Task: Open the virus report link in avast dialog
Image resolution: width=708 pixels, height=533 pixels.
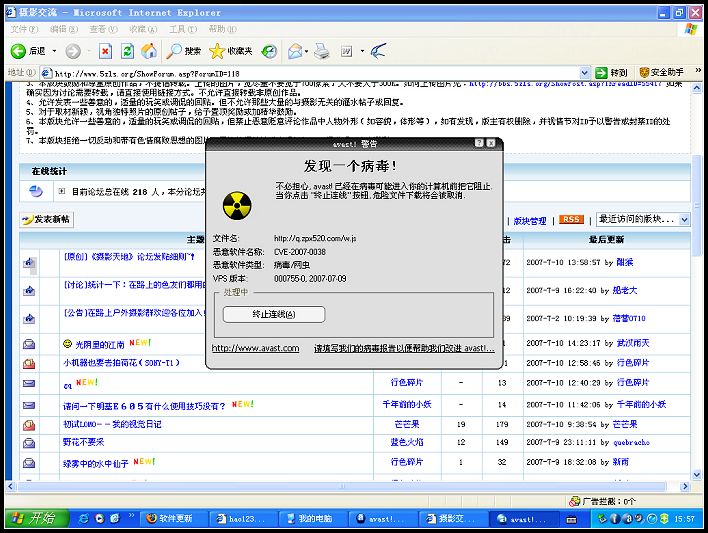Action: [404, 348]
